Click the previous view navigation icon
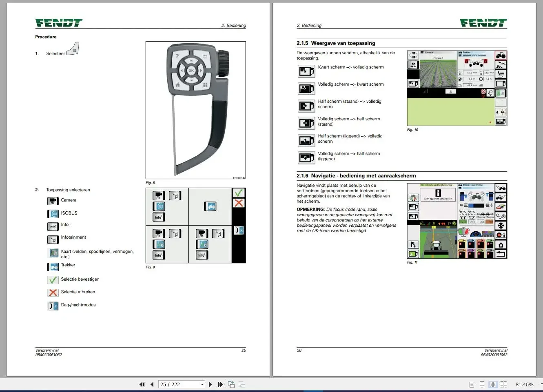The height and width of the screenshot is (392, 543). (231, 384)
